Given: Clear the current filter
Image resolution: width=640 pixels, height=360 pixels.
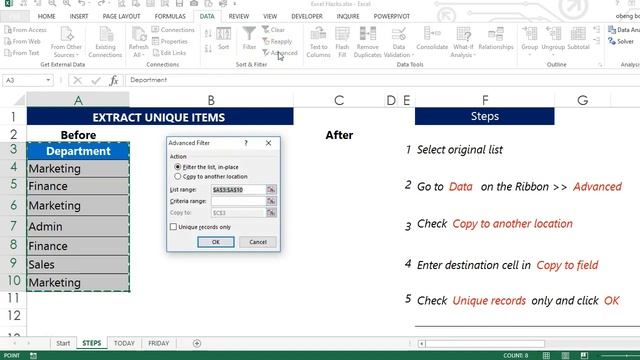Looking at the screenshot, I should coord(273,30).
